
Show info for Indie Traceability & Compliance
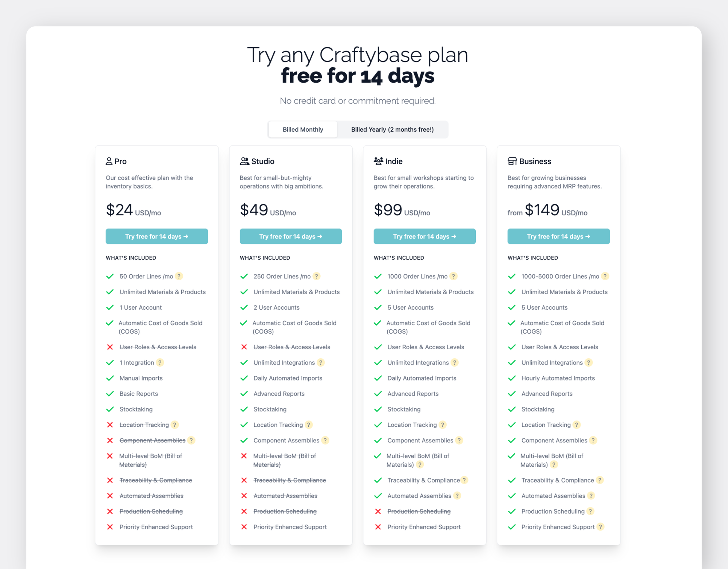(464, 480)
